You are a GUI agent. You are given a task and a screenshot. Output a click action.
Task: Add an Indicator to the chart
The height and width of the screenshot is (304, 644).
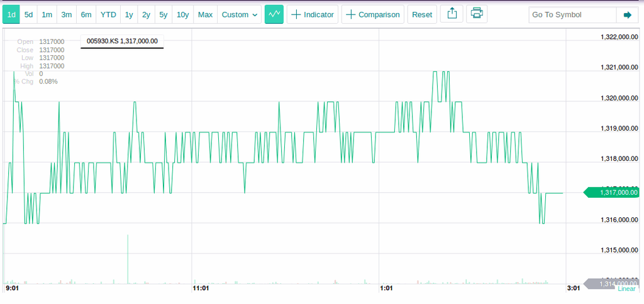pyautogui.click(x=313, y=14)
